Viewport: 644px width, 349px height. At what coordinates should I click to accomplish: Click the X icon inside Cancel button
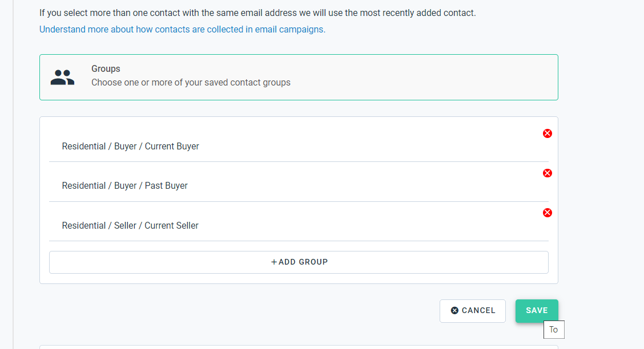454,310
